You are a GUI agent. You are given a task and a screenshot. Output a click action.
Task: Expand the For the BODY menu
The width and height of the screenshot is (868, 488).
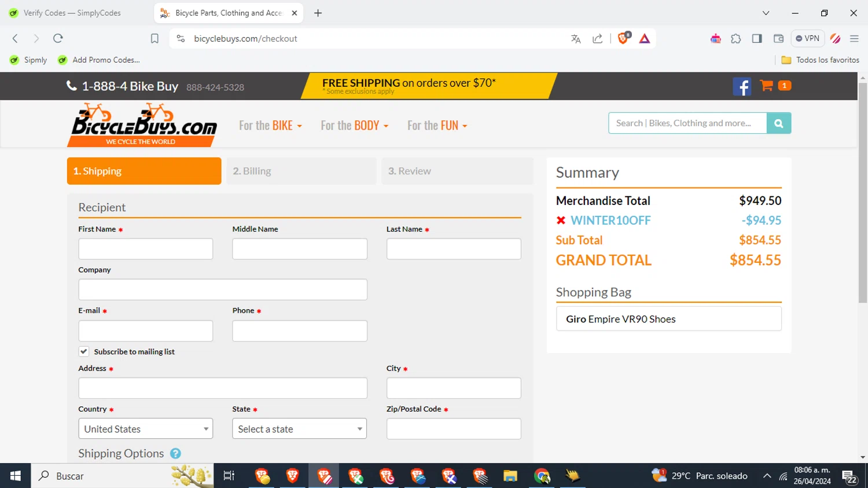tap(354, 126)
